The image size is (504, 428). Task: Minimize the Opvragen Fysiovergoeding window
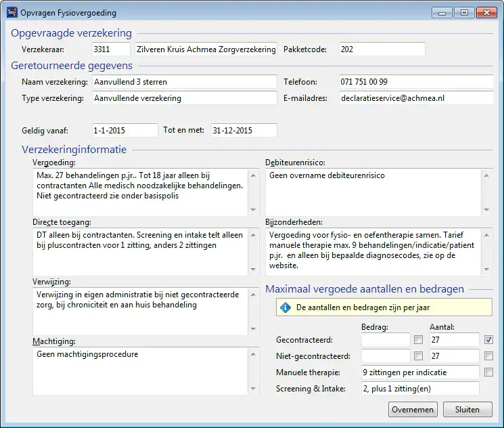[x=440, y=12]
